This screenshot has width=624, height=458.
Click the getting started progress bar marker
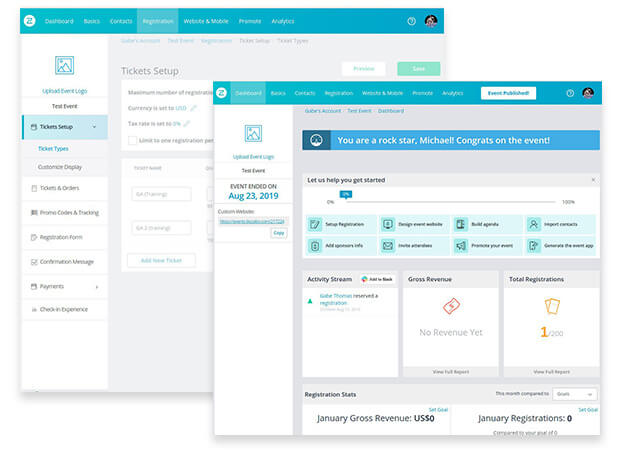pos(346,194)
